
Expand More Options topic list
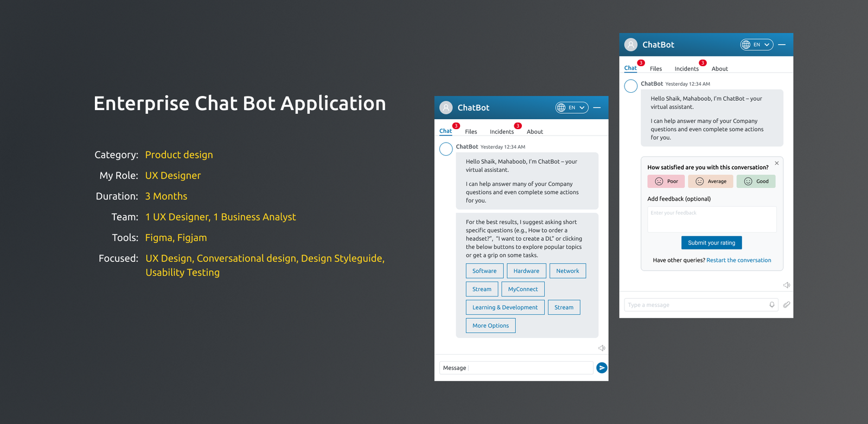pyautogui.click(x=490, y=325)
